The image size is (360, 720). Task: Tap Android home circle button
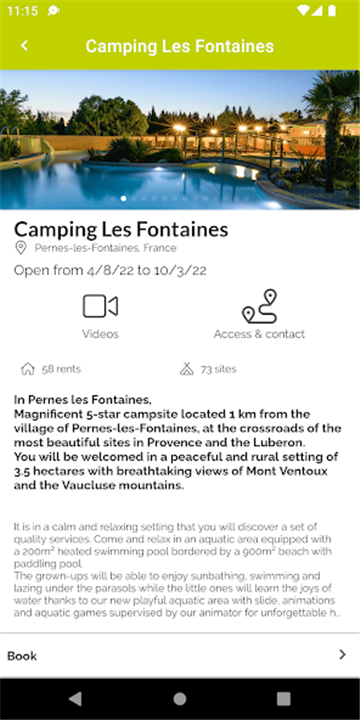click(x=180, y=699)
